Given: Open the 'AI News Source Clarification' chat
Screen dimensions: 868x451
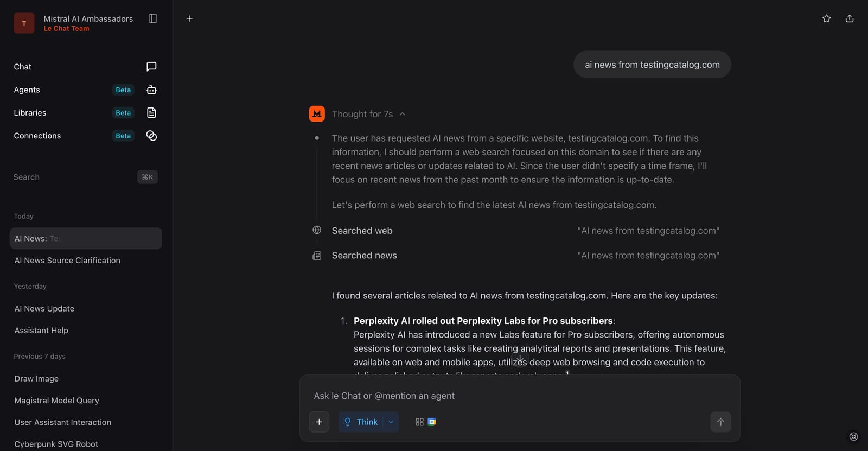Looking at the screenshot, I should (x=67, y=261).
